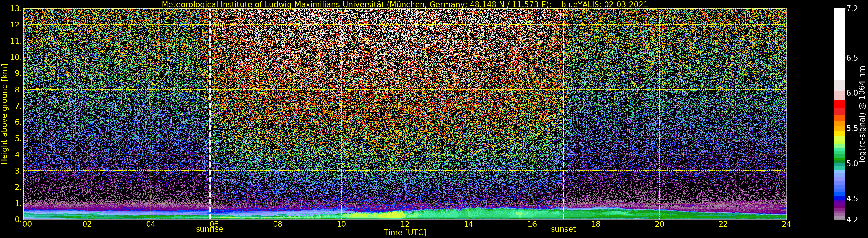Click the time axis tick '04'

pos(151,224)
